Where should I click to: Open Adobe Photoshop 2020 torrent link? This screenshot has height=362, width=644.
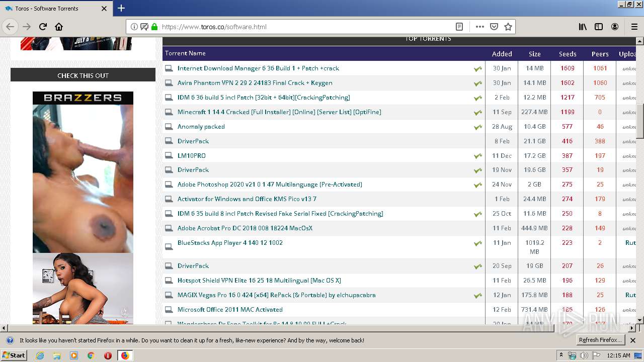270,185
